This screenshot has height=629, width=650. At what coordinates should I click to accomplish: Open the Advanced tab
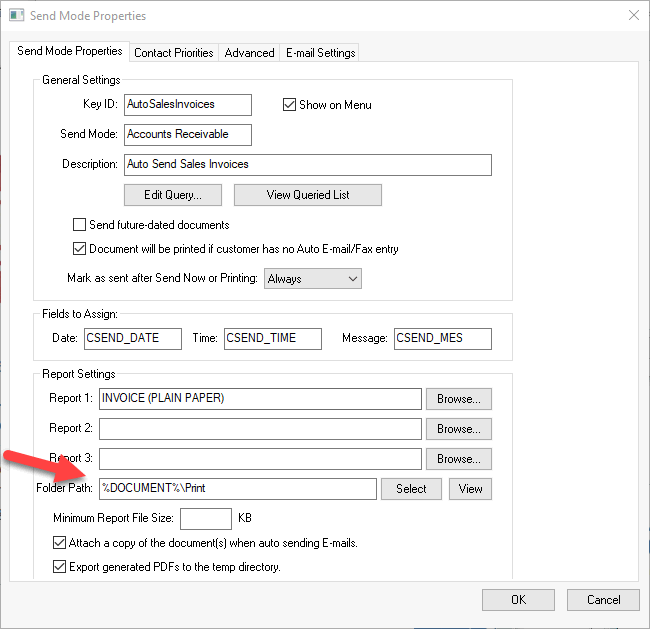pyautogui.click(x=248, y=53)
